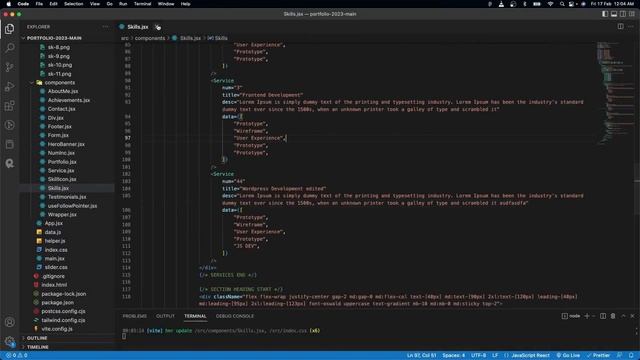Open the Explorer view in activity bar
Viewport: 640px width, 360px height.
9,29
